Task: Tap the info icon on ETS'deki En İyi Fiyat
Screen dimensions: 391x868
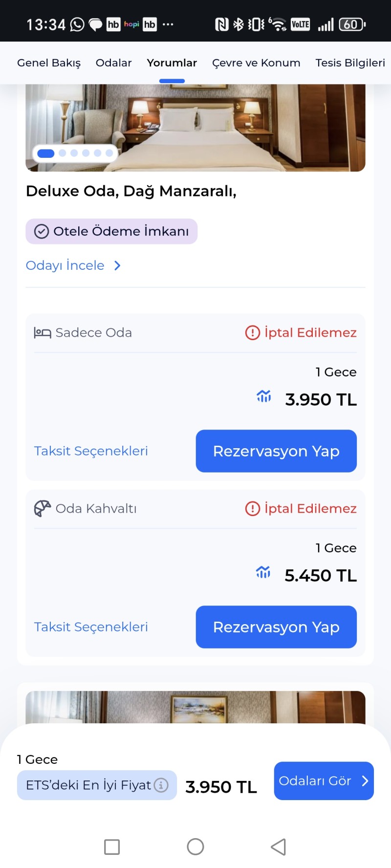Action: click(161, 785)
